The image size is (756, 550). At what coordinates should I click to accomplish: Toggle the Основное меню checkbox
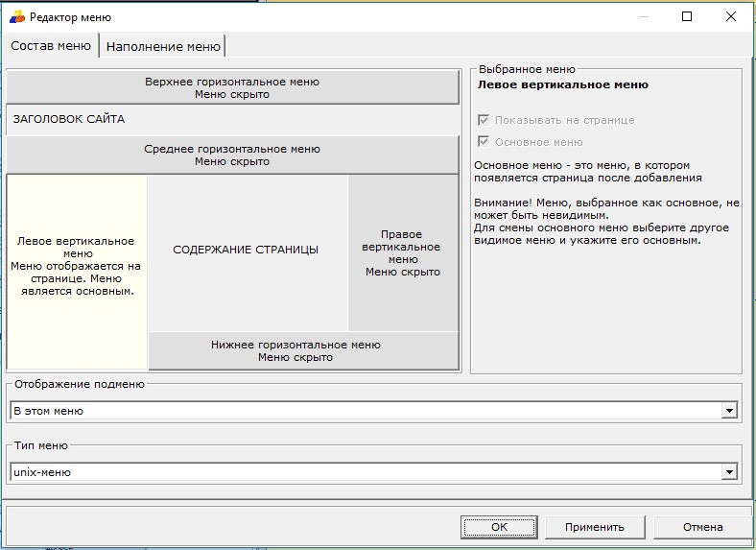484,142
